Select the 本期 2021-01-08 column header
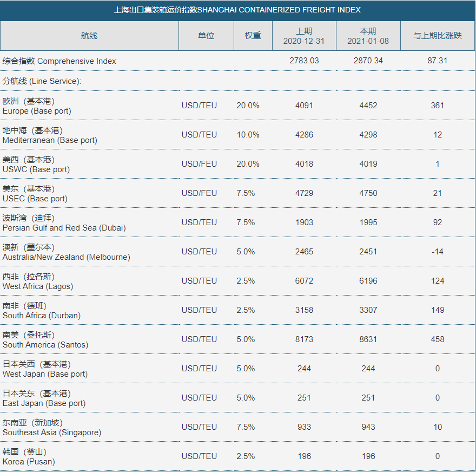Image resolution: width=476 pixels, height=472 pixels. (368, 36)
